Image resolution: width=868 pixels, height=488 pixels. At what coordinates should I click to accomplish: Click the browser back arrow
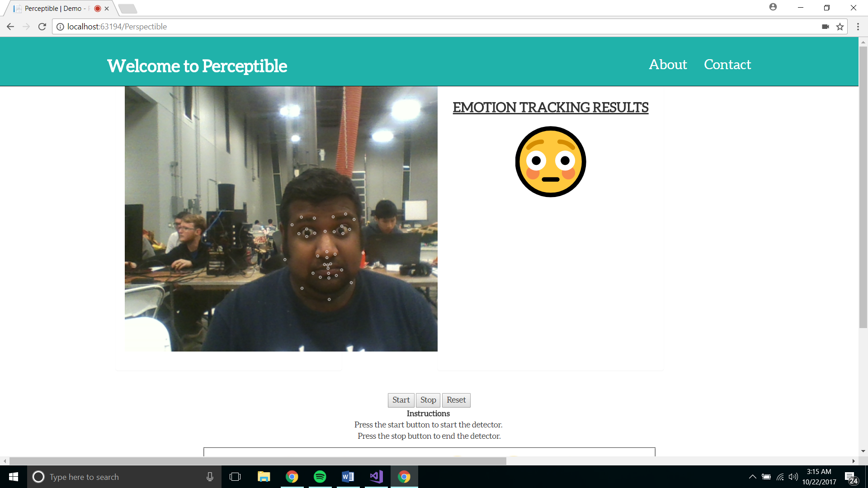(10, 27)
